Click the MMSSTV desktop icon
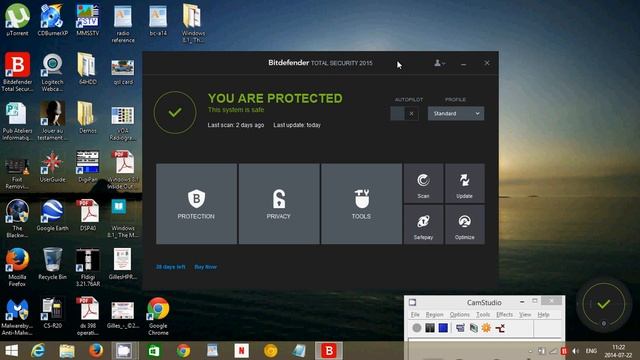This screenshot has height=360, width=640. (x=88, y=20)
